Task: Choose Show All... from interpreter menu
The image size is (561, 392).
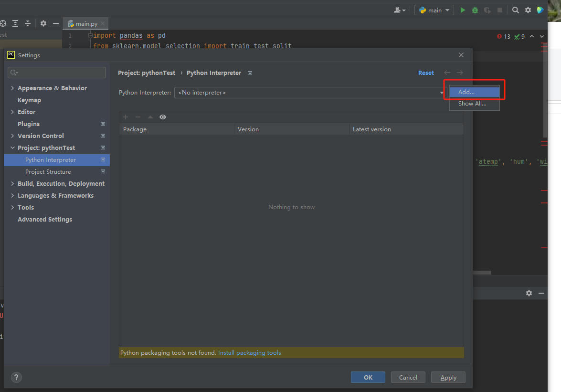Action: (x=475, y=103)
